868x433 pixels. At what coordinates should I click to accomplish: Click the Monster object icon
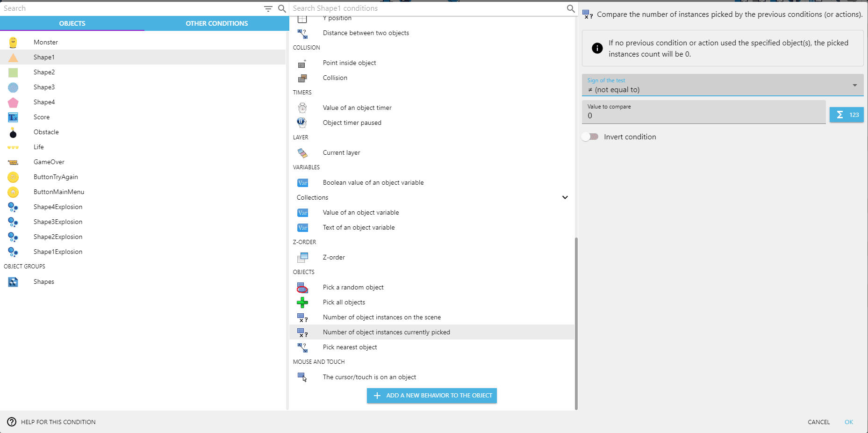click(13, 42)
